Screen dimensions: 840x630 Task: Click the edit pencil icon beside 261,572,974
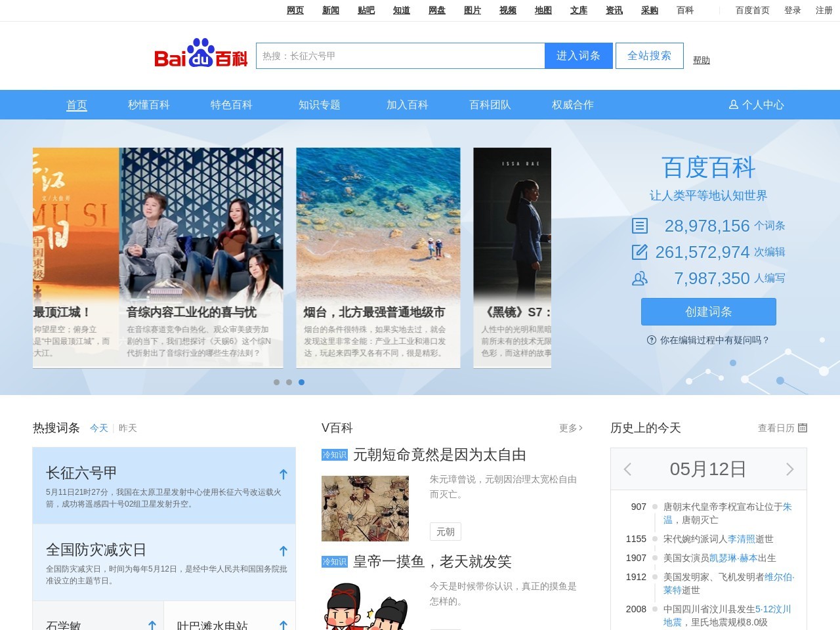[639, 252]
